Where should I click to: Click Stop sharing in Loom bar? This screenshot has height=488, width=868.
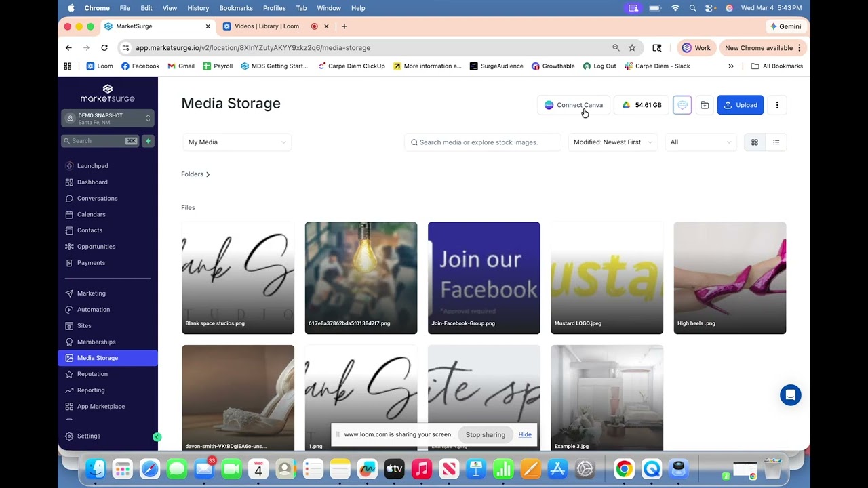[x=485, y=435]
